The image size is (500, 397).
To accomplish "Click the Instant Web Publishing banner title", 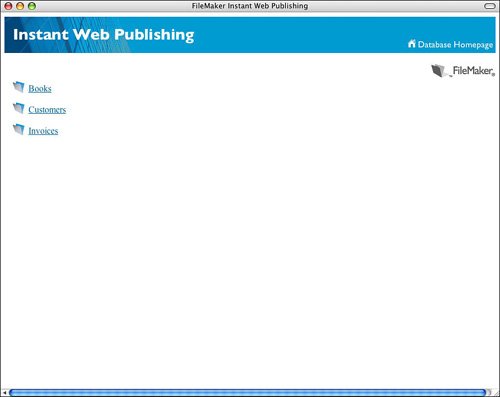I will pyautogui.click(x=104, y=35).
